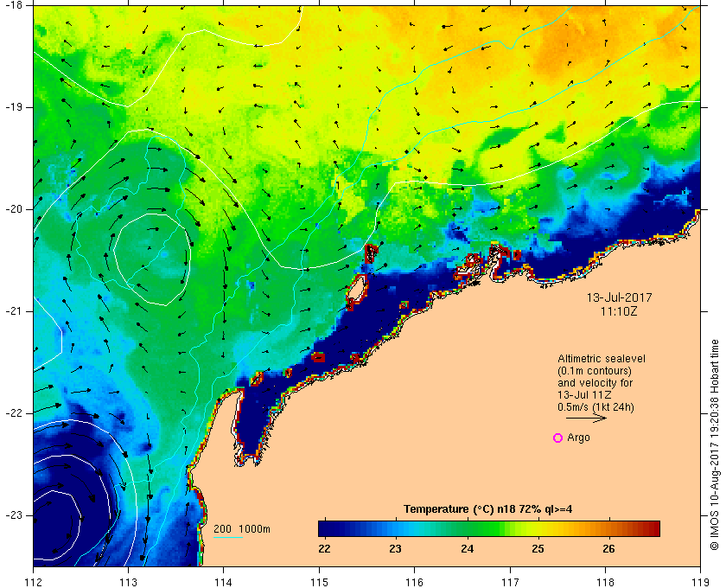Click longitude axis label '119'
The height and width of the screenshot is (588, 726).
point(701,581)
